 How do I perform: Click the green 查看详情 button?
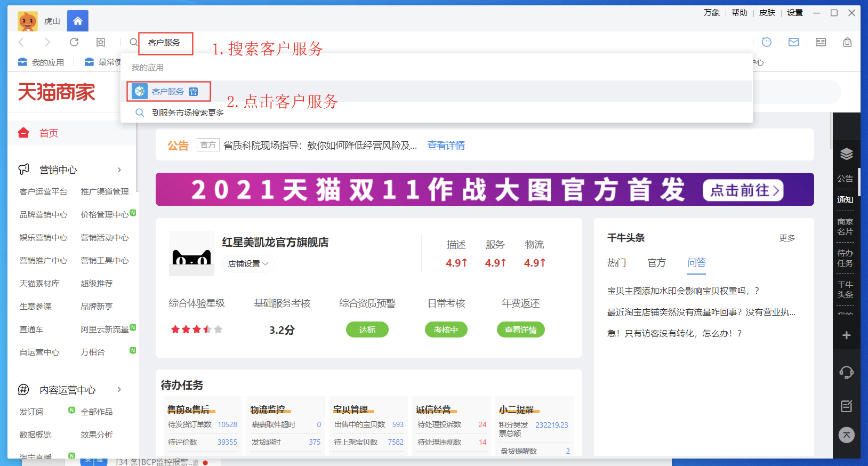pos(521,330)
